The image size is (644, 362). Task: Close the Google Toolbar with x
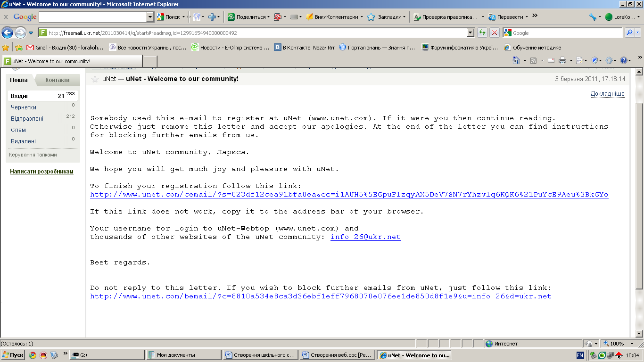pos(6,17)
